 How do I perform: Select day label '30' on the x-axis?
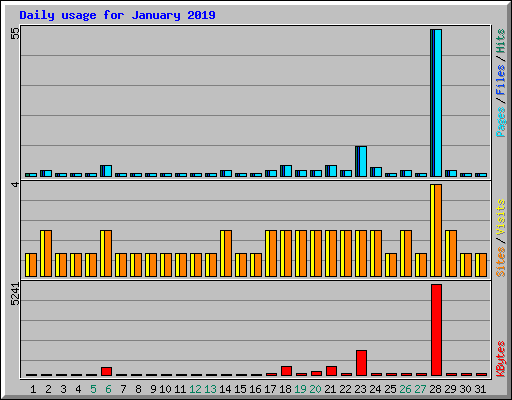[x=465, y=389]
